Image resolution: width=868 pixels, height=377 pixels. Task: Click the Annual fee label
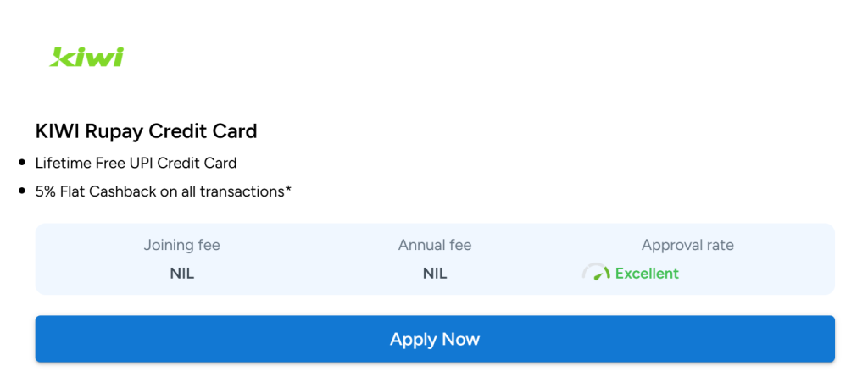(435, 245)
